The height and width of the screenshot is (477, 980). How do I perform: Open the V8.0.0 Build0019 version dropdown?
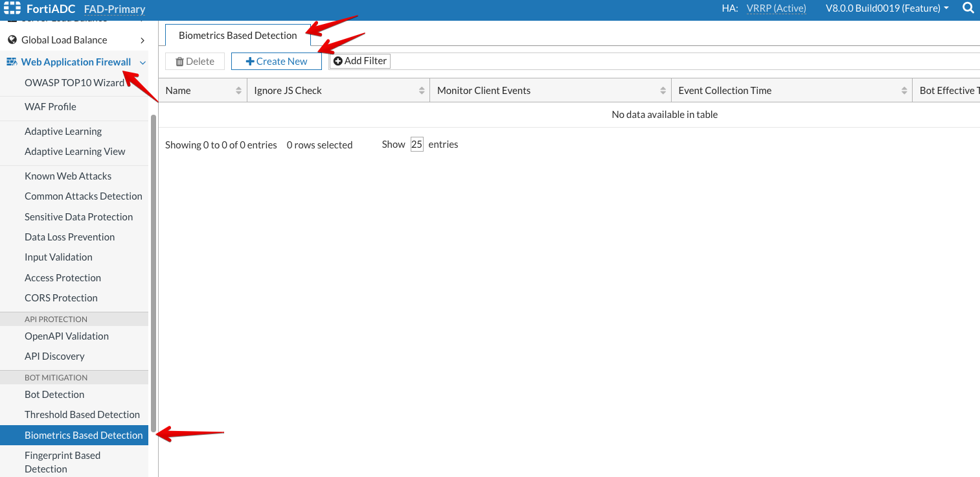point(886,8)
